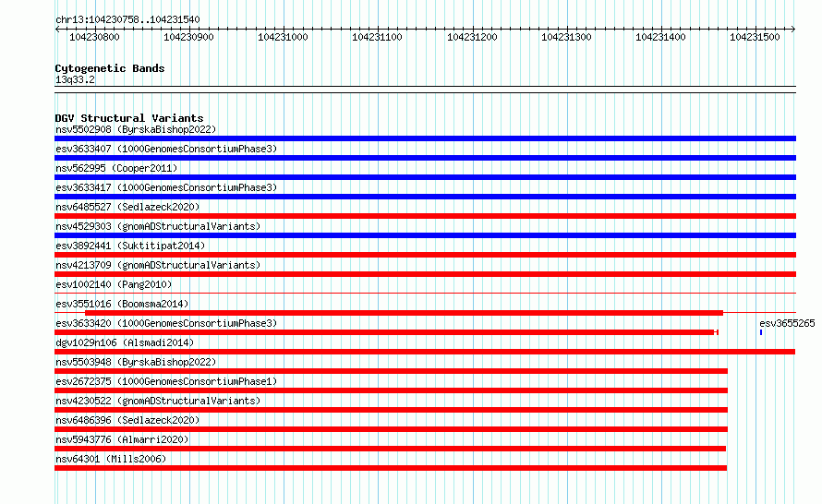This screenshot has width=822, height=504.
Task: Click esv3633417 (1000GenomesConsortiumPhase3) label
Action: point(166,187)
